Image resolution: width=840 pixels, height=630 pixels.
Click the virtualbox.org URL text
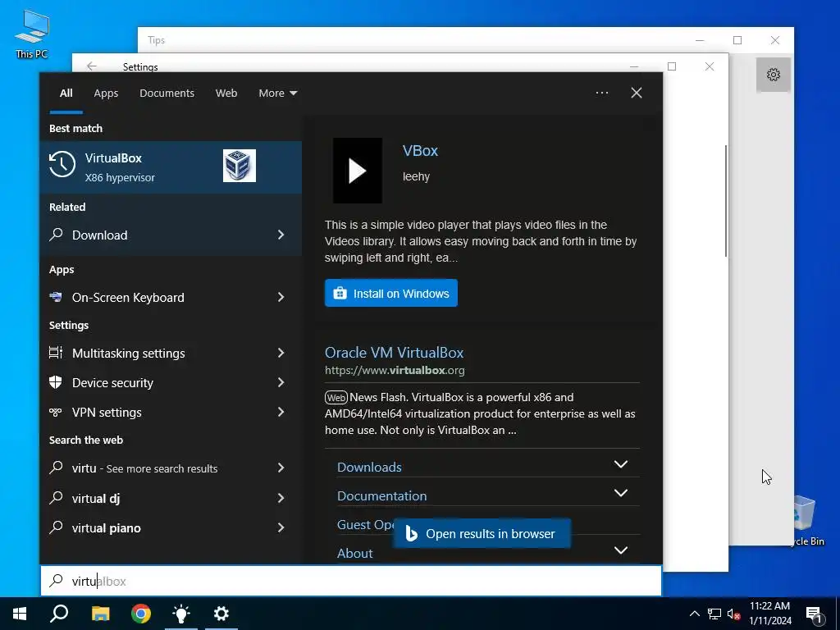pos(395,370)
